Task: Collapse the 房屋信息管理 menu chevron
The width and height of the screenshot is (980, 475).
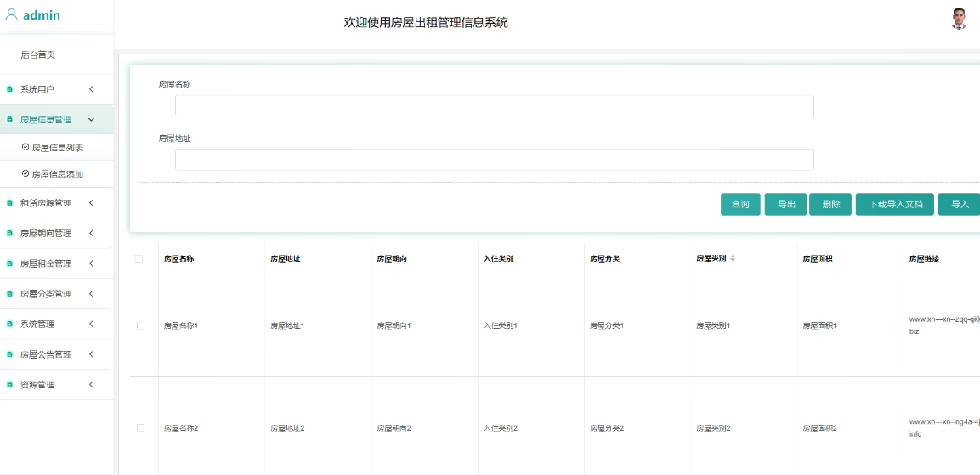Action: 91,119
